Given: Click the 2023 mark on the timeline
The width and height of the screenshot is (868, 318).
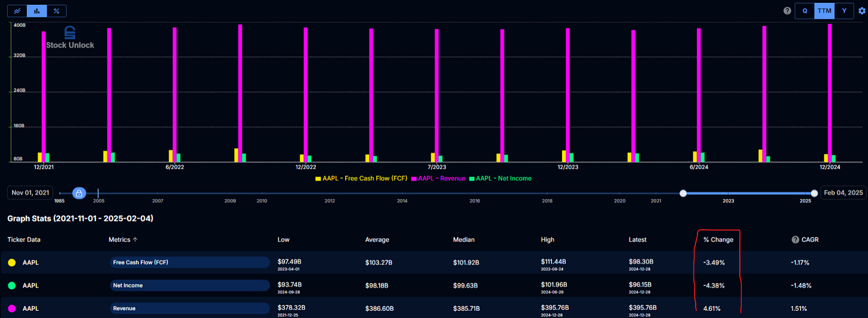Looking at the screenshot, I should coord(728,201).
